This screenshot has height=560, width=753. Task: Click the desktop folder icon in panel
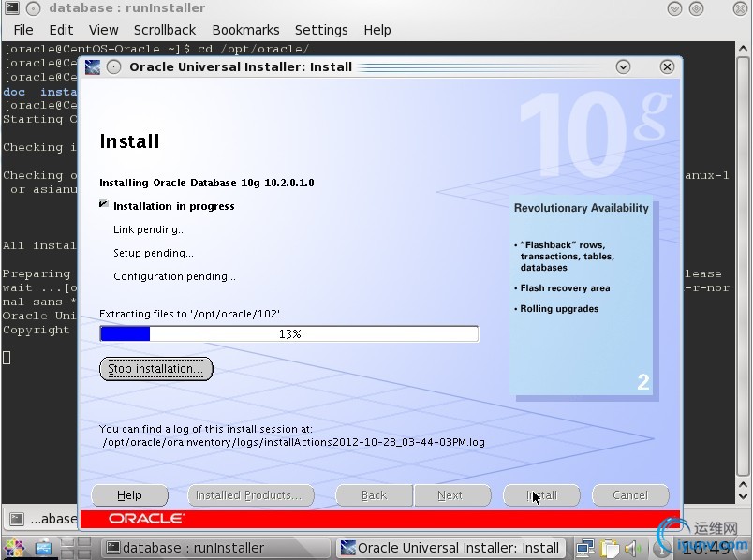[x=43, y=548]
